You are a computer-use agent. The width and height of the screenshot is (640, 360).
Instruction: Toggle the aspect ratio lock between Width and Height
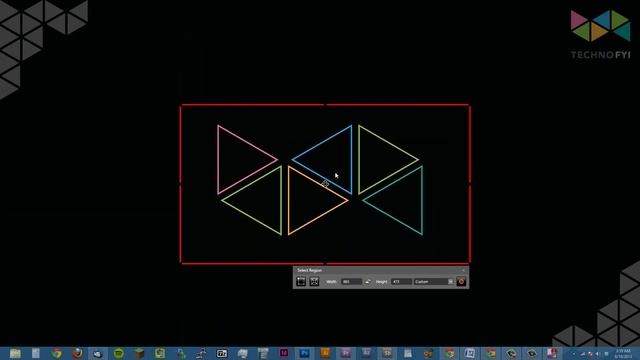pyautogui.click(x=368, y=282)
